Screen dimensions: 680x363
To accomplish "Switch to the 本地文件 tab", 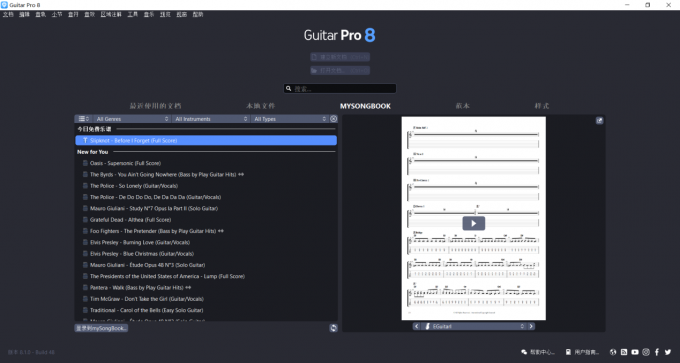I will [261, 106].
